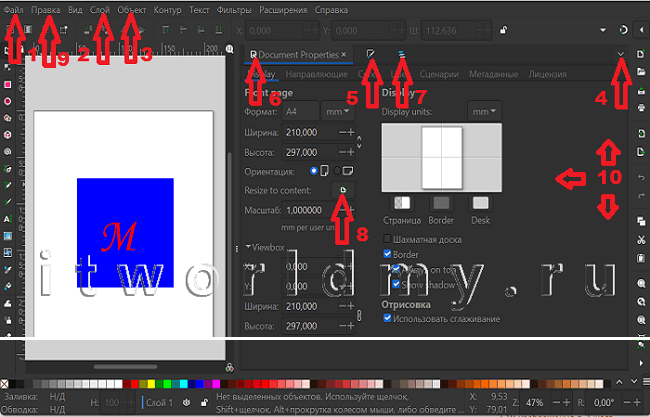Open the docked dialogs chevron menu
650x417 pixels.
(621, 54)
